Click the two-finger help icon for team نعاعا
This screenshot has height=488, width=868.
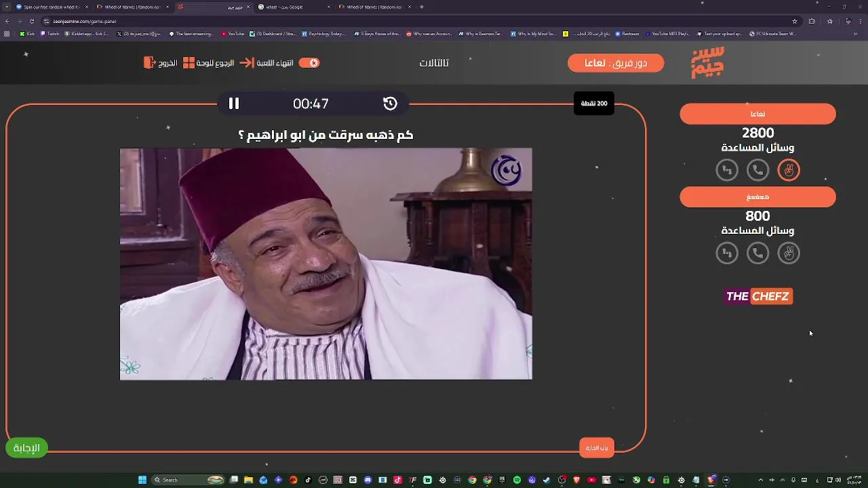pyautogui.click(x=789, y=170)
